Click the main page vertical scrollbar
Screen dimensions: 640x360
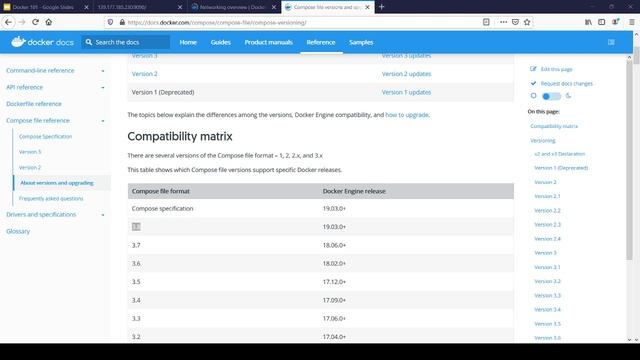tap(636, 56)
